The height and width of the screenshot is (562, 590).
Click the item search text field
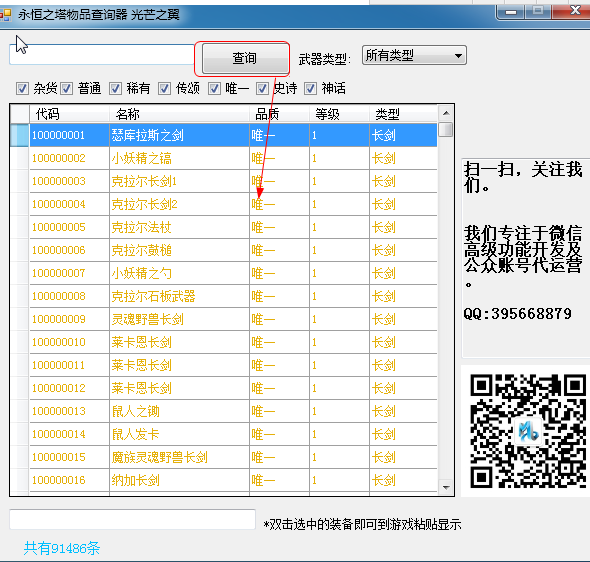coord(102,55)
